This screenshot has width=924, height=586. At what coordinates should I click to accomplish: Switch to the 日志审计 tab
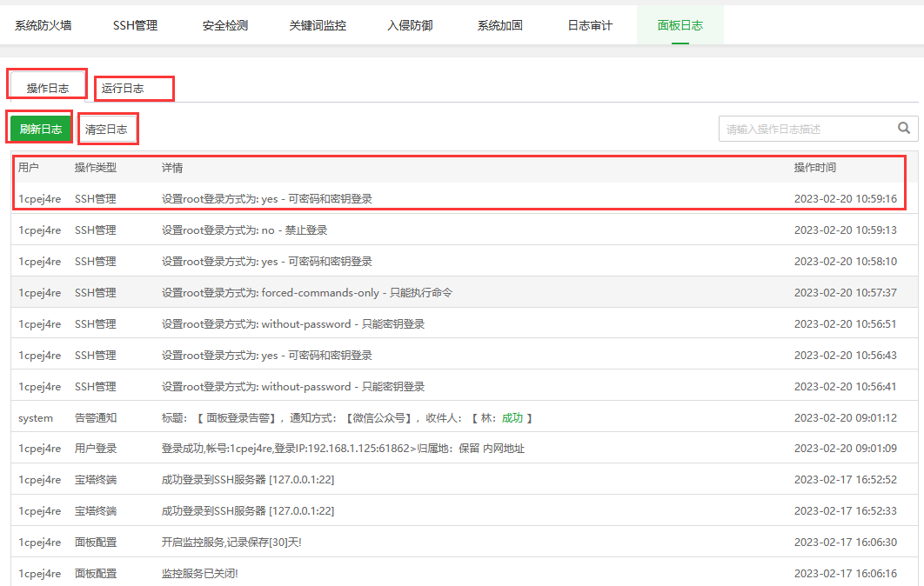590,25
